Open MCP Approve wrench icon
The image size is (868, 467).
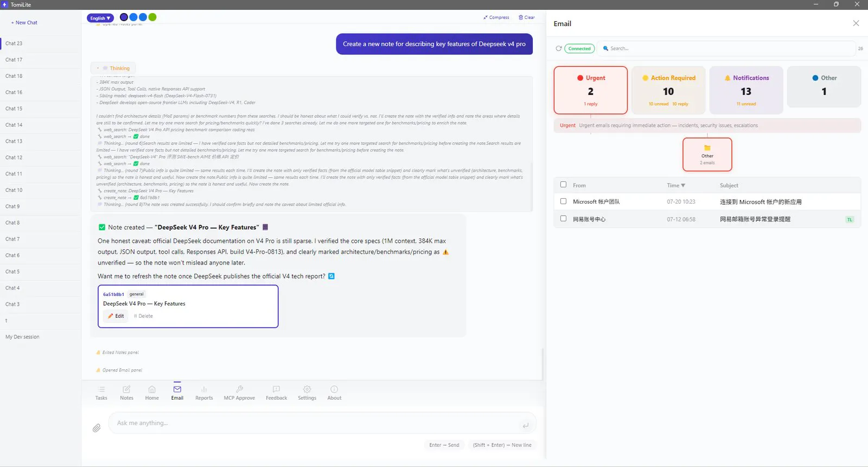(x=239, y=389)
